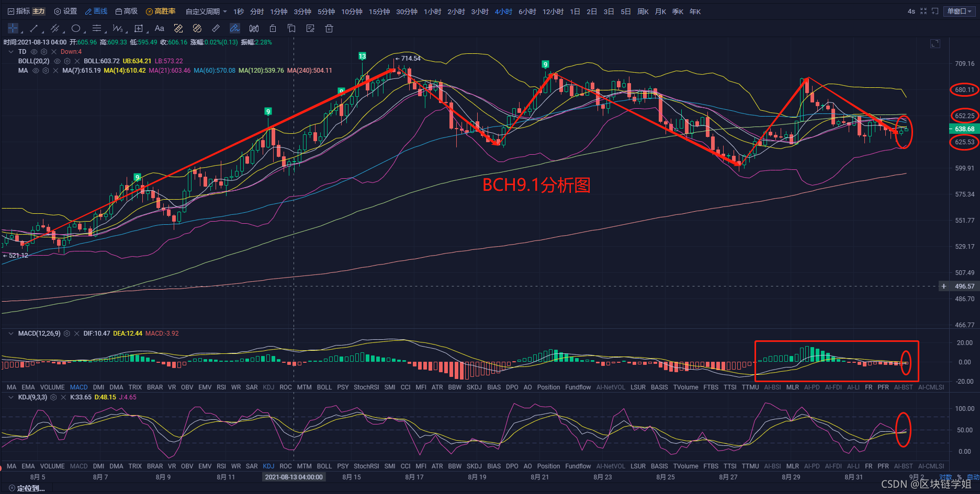
Task: Click the fullscreen shrink icon in top bar
Action: [x=923, y=11]
